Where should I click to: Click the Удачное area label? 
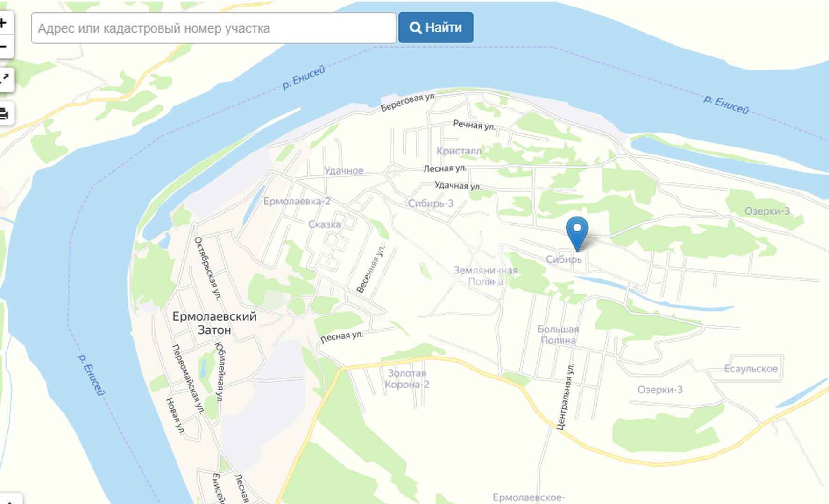pos(344,171)
